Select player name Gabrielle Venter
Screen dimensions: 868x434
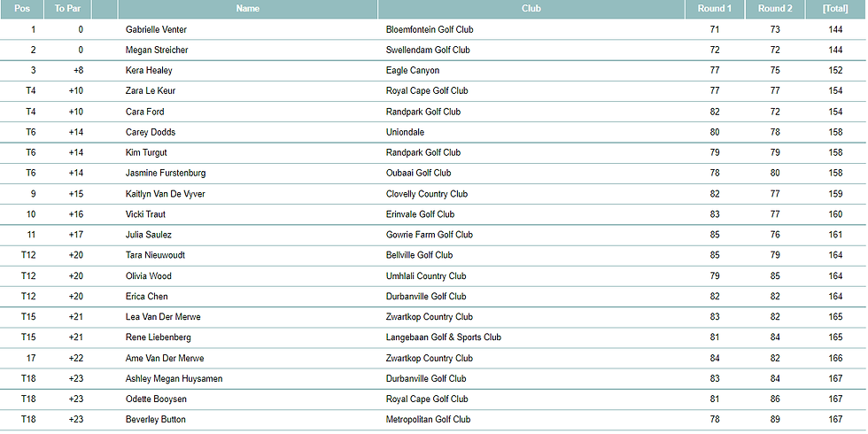tap(156, 30)
